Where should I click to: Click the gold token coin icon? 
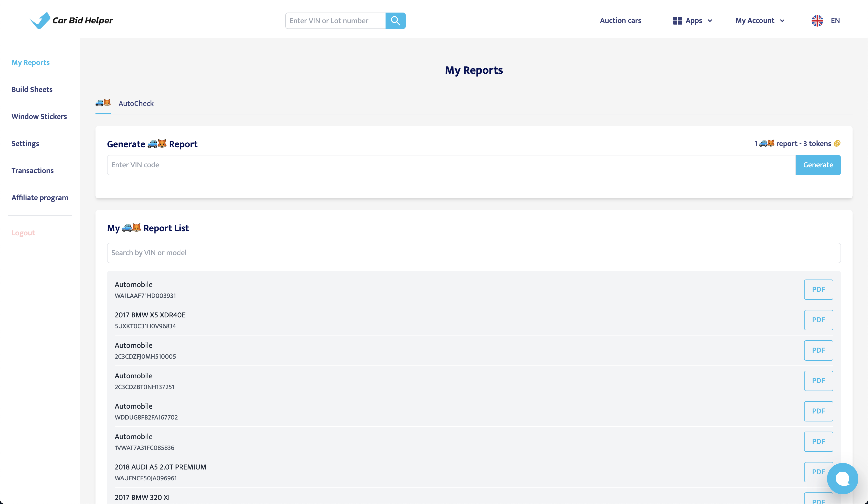pyautogui.click(x=837, y=143)
